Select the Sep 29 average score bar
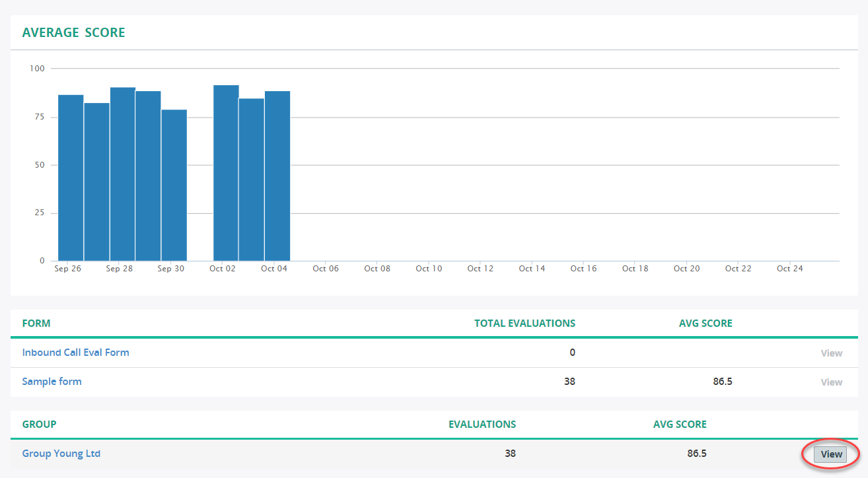This screenshot has width=868, height=478. coord(148,176)
